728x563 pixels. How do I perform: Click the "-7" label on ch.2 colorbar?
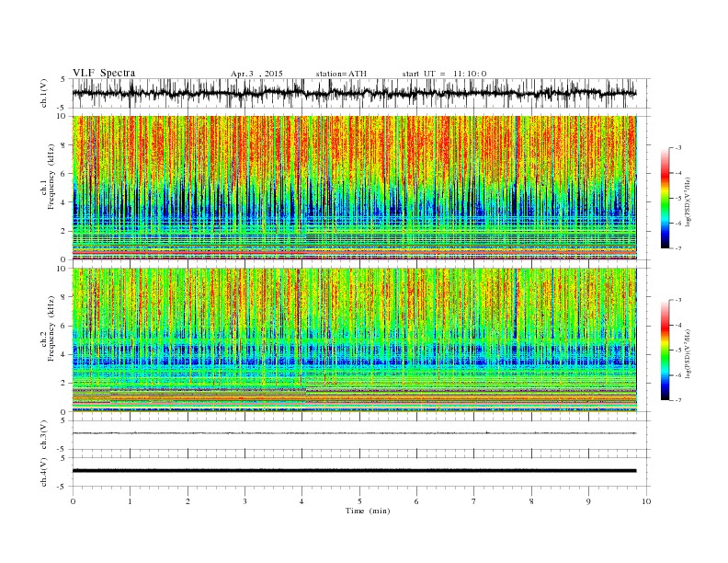[678, 400]
